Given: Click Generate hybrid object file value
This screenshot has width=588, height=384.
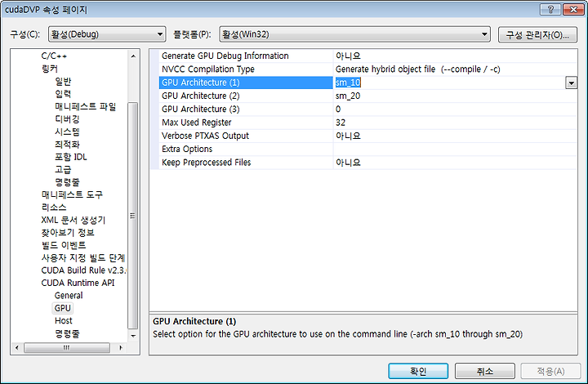Looking at the screenshot, I should (x=455, y=69).
